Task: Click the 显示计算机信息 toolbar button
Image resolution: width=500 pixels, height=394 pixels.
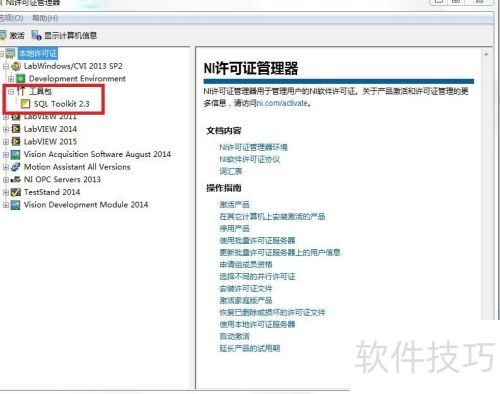Action: [x=64, y=35]
